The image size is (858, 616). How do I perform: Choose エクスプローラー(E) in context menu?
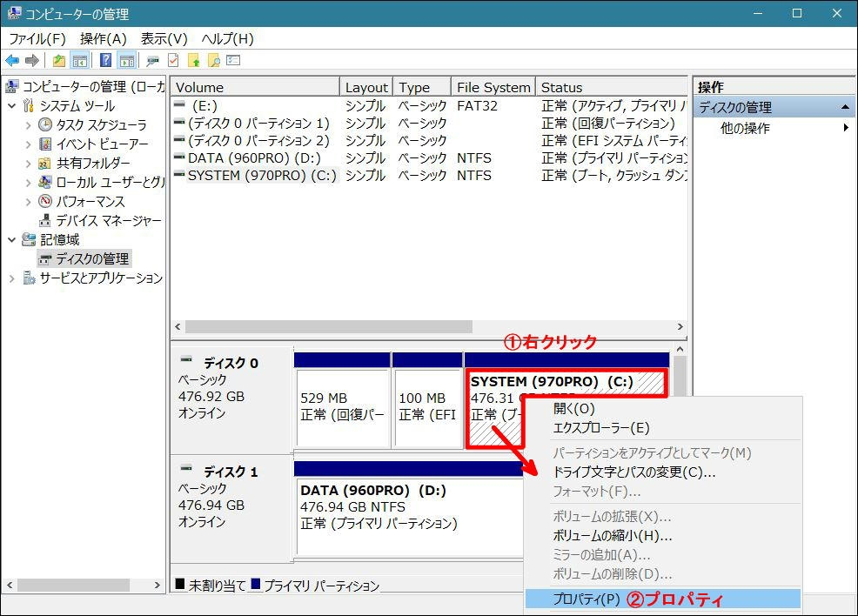point(663,428)
